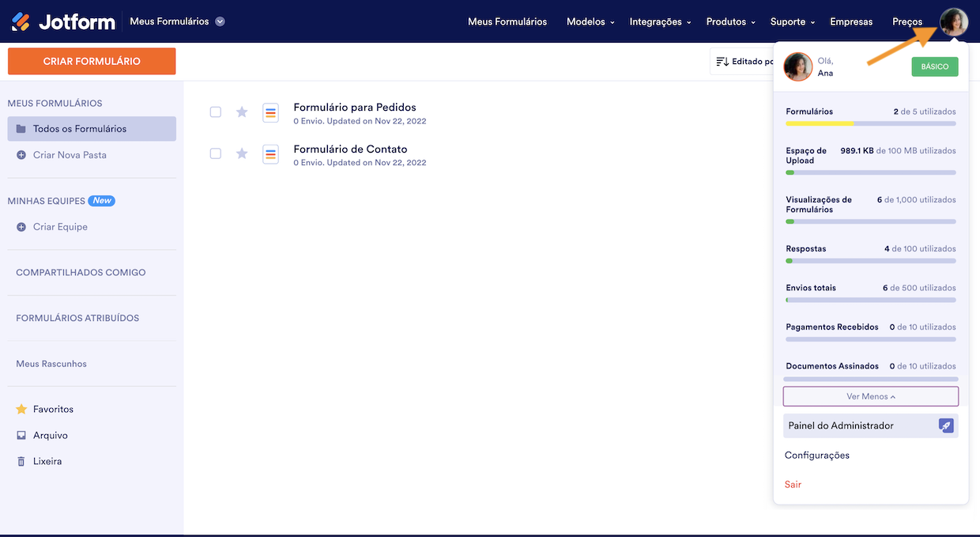Click form icon of Formulário para Pedidos

[271, 113]
